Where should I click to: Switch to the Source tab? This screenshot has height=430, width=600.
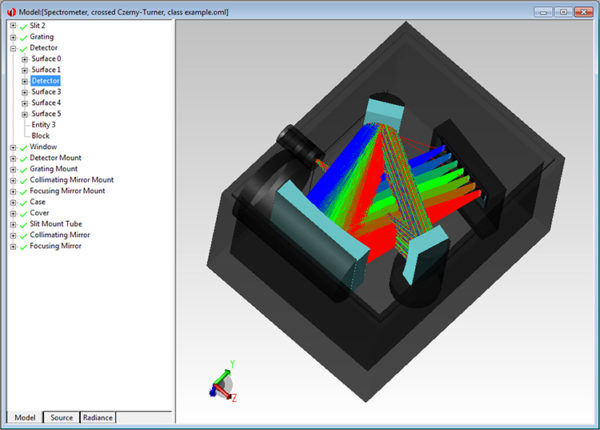click(x=61, y=417)
